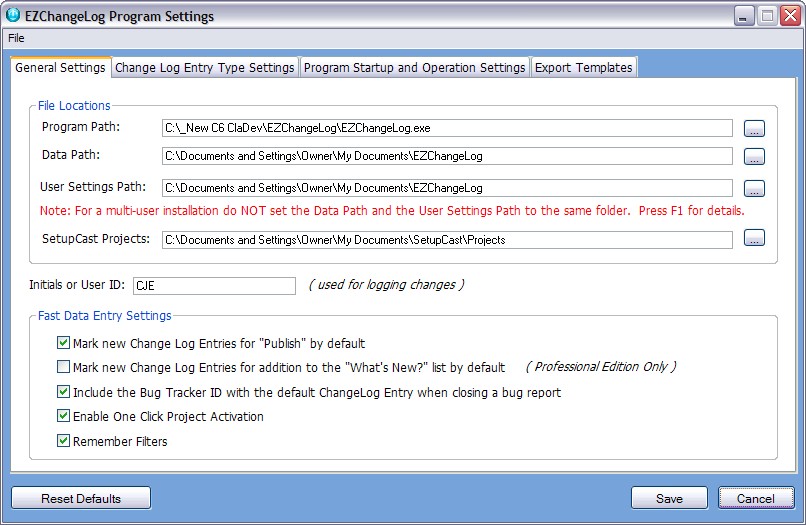The height and width of the screenshot is (525, 806).
Task: Open the File menu
Action: click(x=16, y=38)
